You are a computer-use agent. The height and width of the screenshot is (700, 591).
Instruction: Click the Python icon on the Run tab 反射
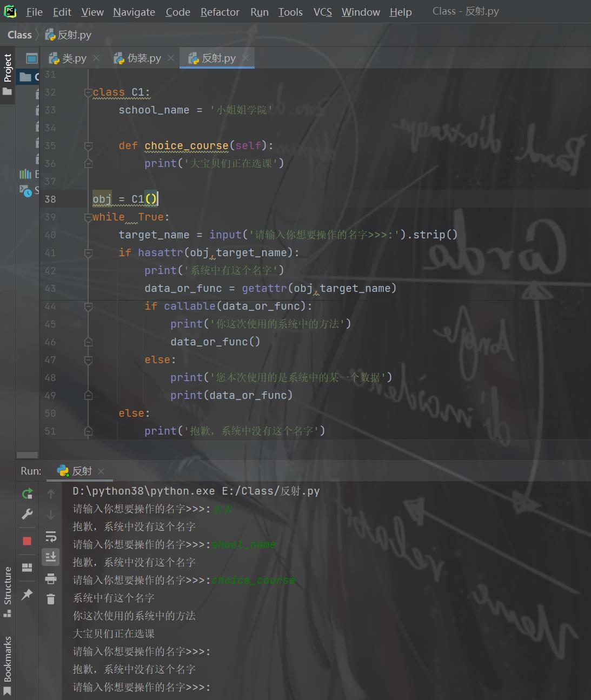63,471
